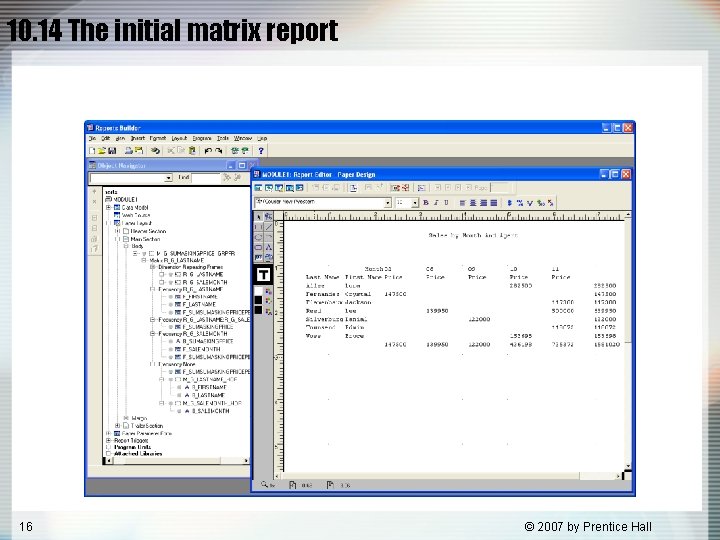This screenshot has height=540, width=720.
Task: Select Program Units in the tree
Action: tap(132, 447)
